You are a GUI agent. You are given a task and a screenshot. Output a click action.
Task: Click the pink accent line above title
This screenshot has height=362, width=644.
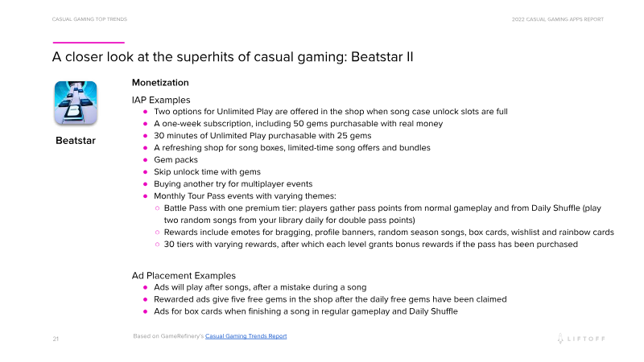pos(89,42)
